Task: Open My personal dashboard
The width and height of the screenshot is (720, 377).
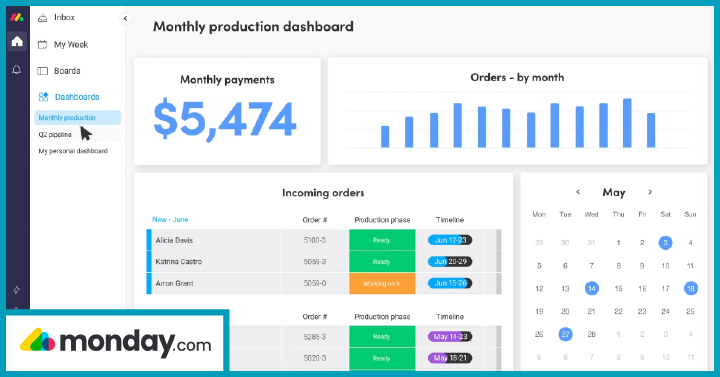Action: pos(73,151)
